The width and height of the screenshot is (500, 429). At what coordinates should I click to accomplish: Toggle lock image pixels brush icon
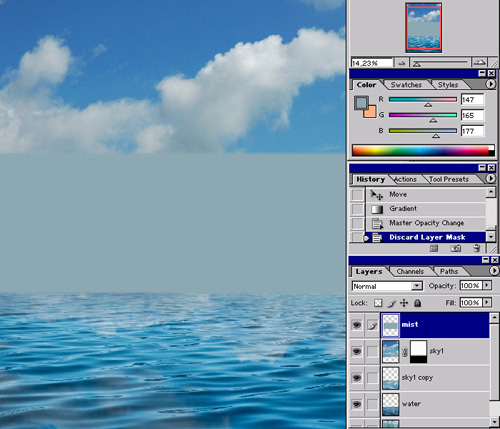click(x=392, y=303)
